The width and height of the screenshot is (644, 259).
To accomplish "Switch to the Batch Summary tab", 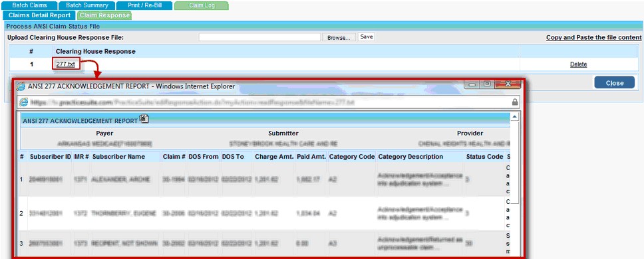I will pos(86,6).
